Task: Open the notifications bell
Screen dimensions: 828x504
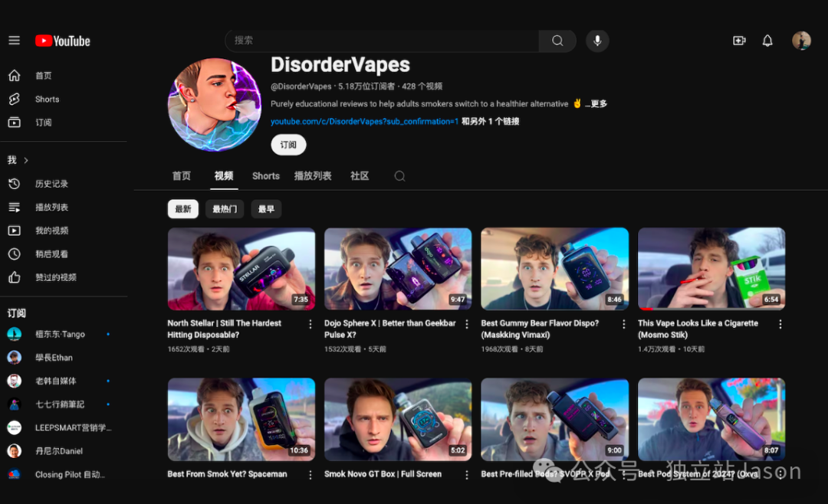Action: (767, 41)
